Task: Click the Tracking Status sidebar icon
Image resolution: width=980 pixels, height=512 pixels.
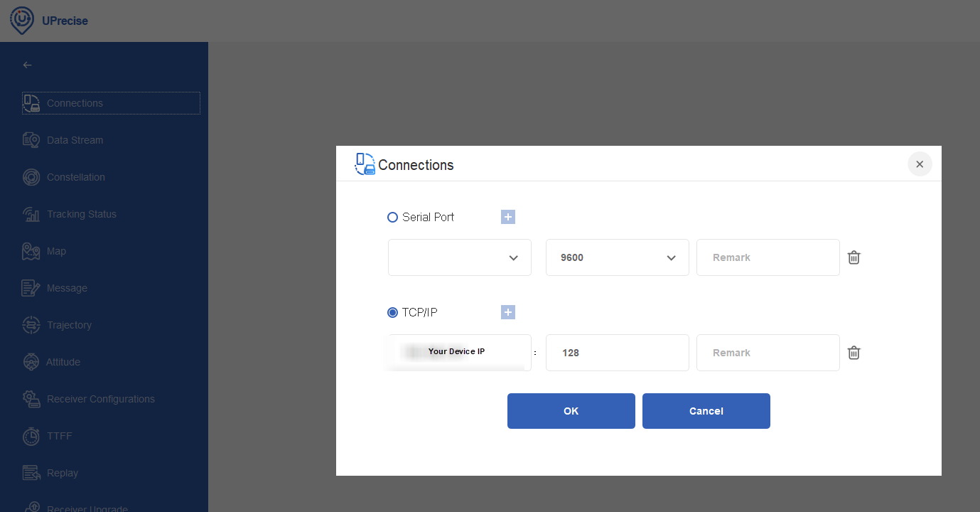Action: (x=31, y=214)
